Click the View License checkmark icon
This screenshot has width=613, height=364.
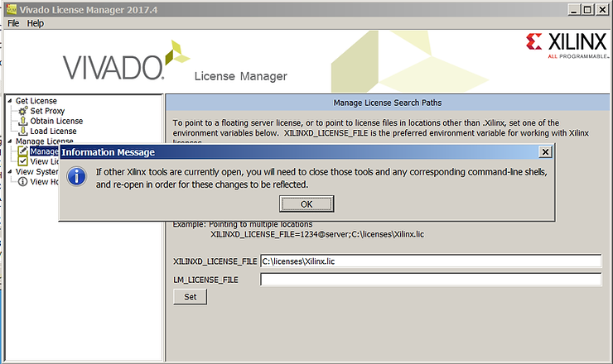click(x=22, y=161)
